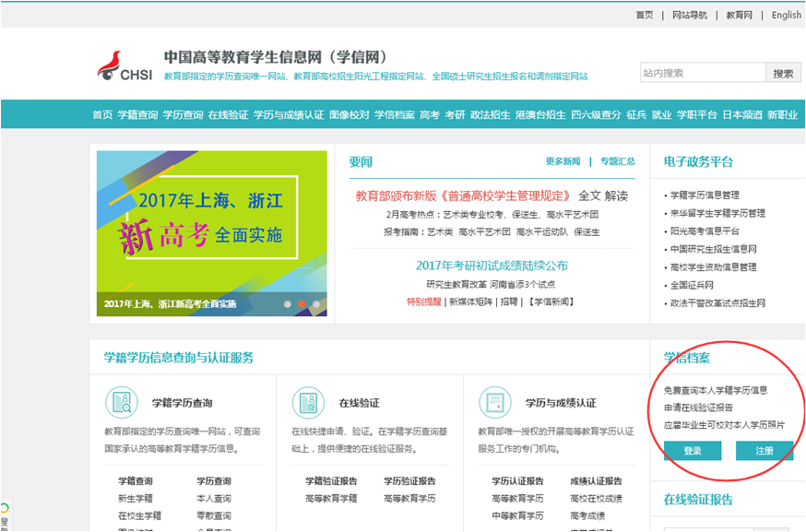The image size is (806, 532).
Task: Open 港澳台招生 in the navigation bar
Action: 540,114
